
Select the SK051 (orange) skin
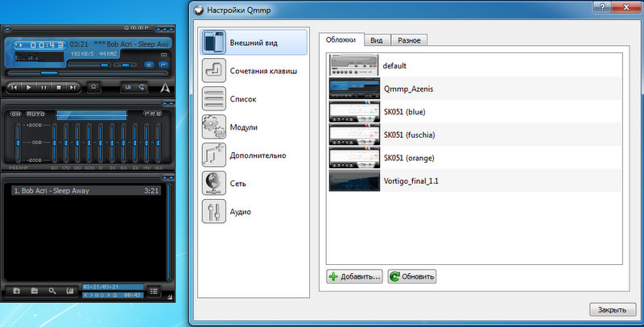click(x=475, y=158)
